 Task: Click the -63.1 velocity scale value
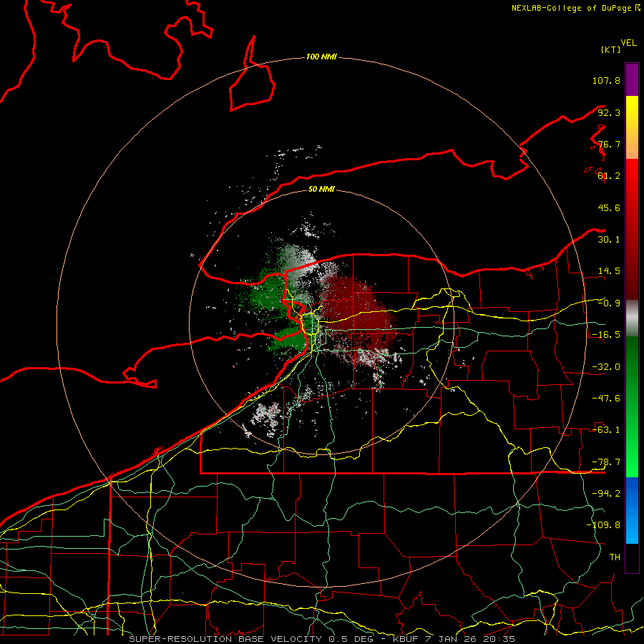coord(606,430)
